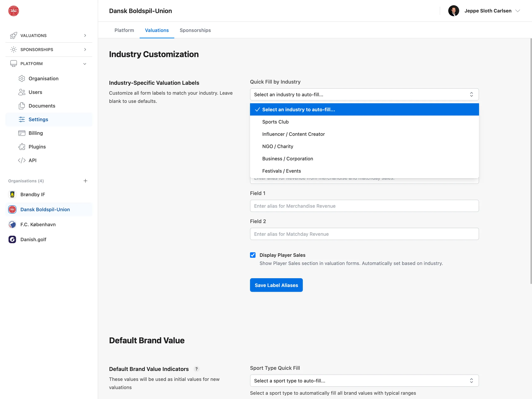
Task: Open the Billing sidebar link
Action: coord(49,133)
